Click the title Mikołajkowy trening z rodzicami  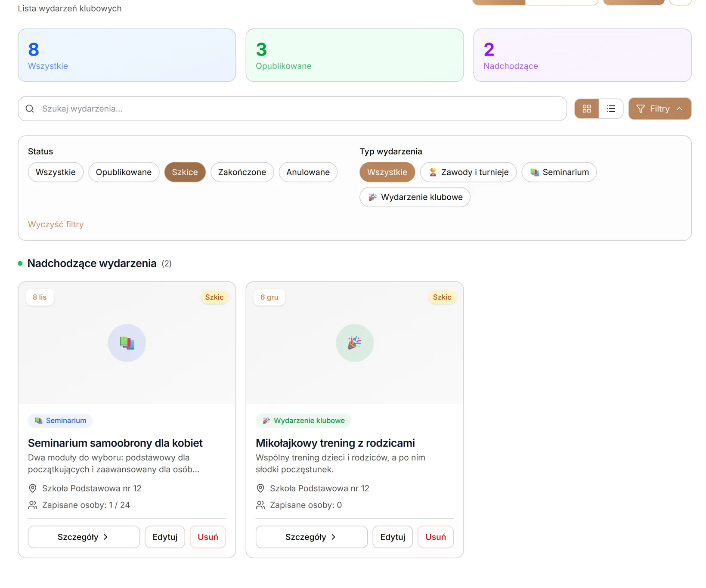(335, 443)
